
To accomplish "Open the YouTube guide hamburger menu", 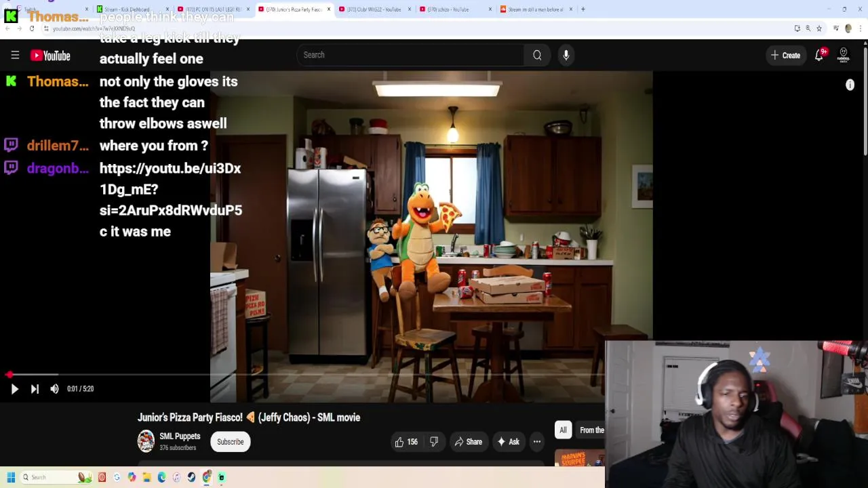I will pyautogui.click(x=15, y=56).
